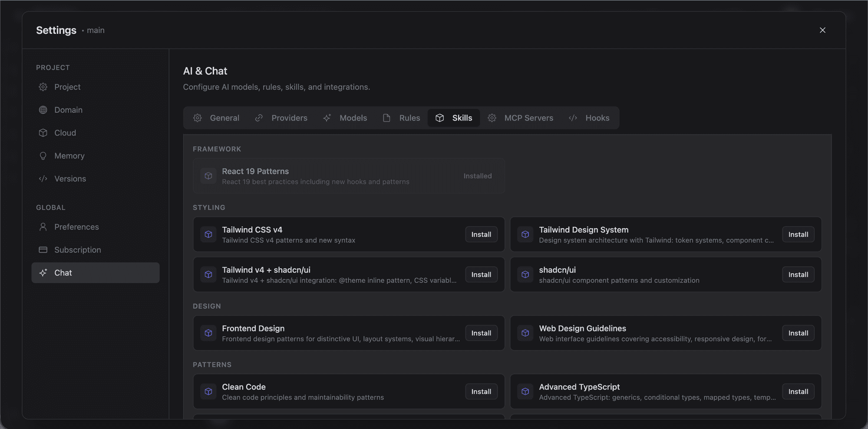The image size is (868, 429).
Task: Click the Web Design Guidelines title text
Action: [x=582, y=328]
